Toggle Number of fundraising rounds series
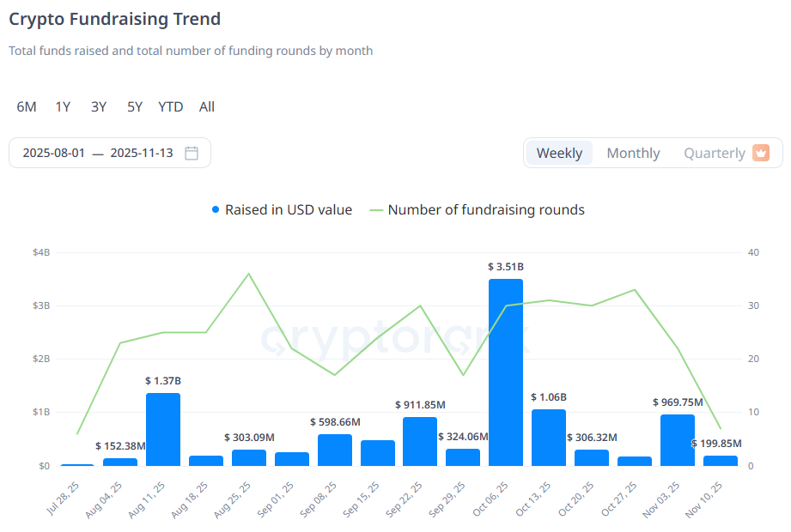This screenshot has width=791, height=532. tap(485, 210)
